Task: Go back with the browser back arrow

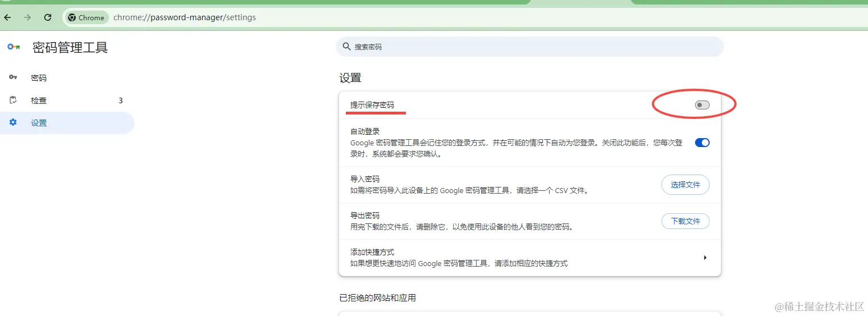Action: (7, 17)
